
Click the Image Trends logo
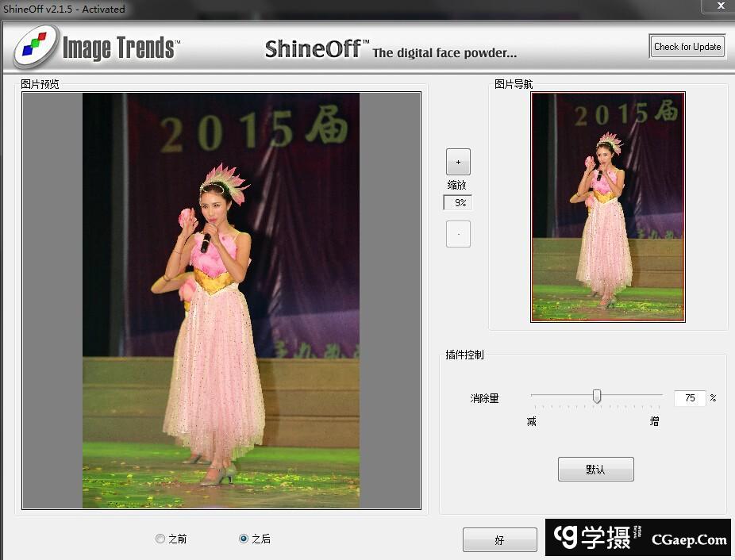pos(97,47)
